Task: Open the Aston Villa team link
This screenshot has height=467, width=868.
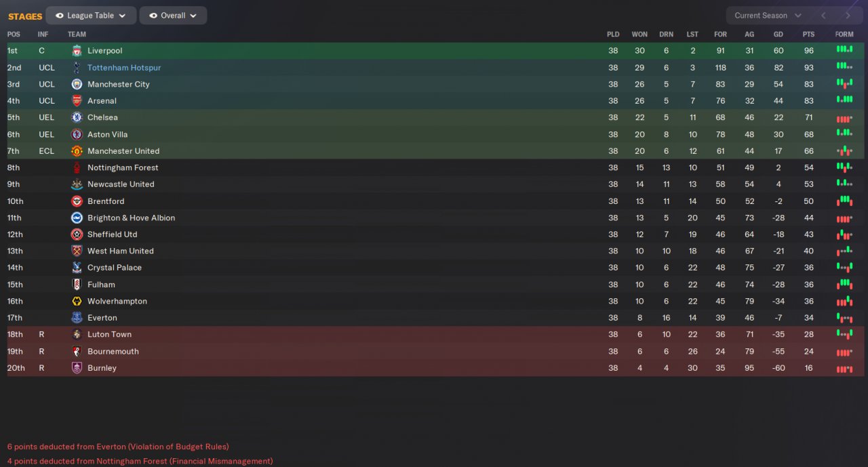Action: click(107, 134)
